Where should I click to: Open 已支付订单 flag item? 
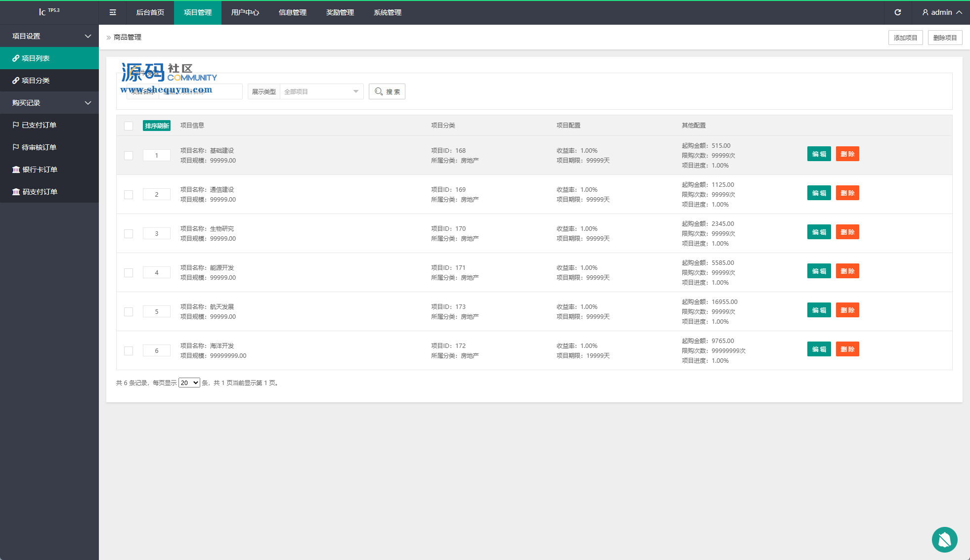(39, 125)
